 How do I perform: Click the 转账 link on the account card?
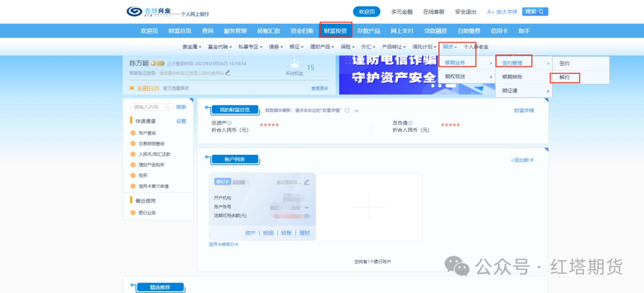(x=286, y=233)
